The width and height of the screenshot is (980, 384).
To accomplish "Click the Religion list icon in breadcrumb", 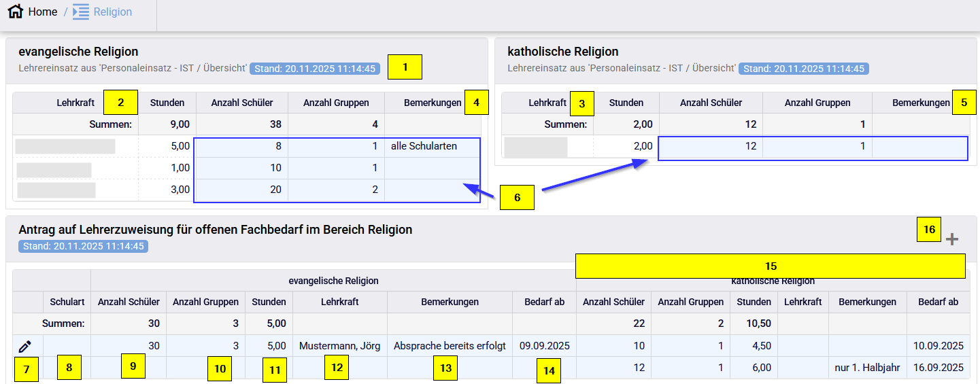I will pos(81,12).
